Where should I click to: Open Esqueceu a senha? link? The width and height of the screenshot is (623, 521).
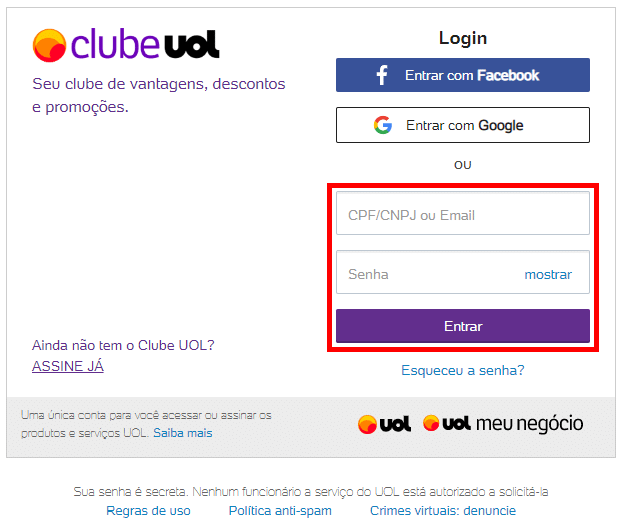(463, 370)
